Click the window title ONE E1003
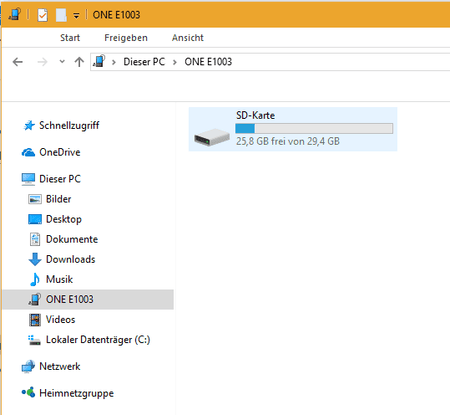The image size is (450, 415). (116, 15)
